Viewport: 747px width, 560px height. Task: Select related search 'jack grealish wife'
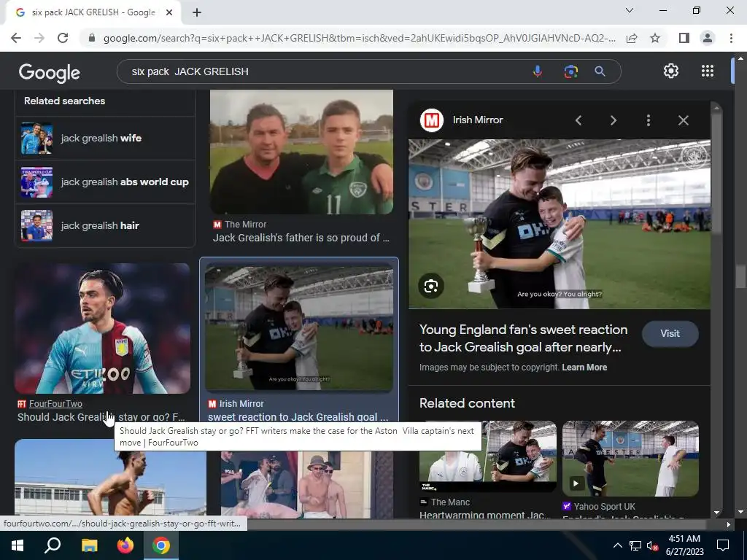105,138
